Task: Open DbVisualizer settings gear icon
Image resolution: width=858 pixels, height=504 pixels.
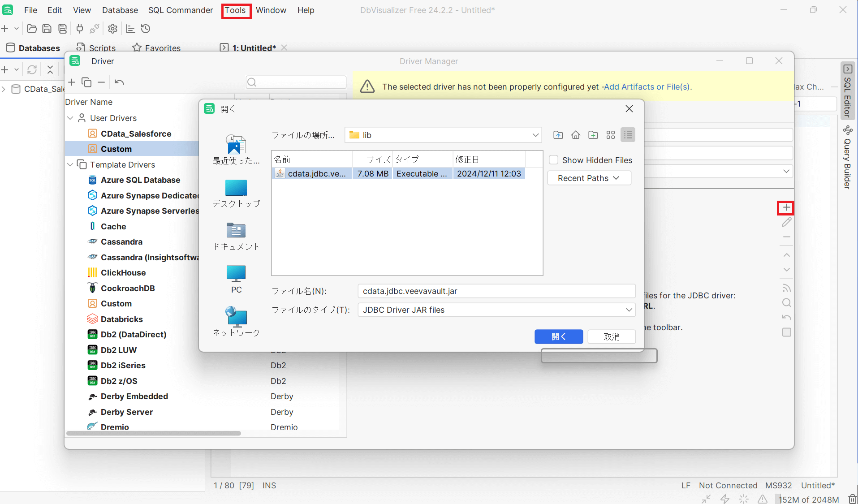Action: (x=112, y=29)
